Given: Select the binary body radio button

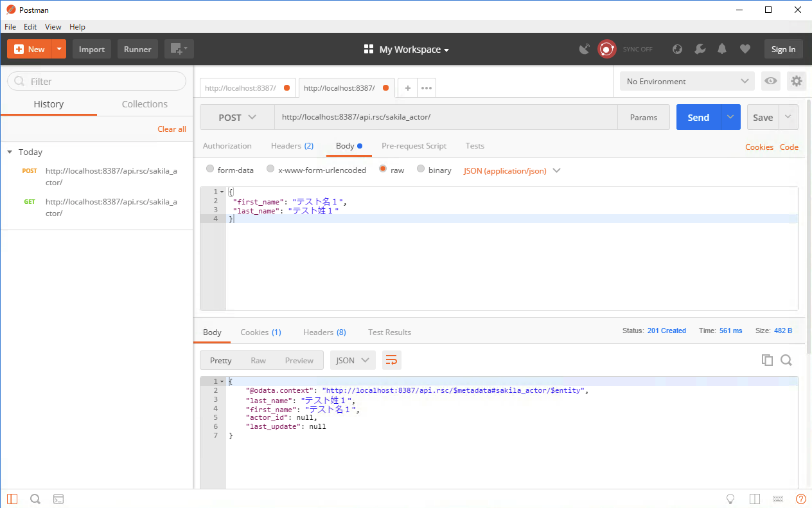Looking at the screenshot, I should click(x=421, y=169).
